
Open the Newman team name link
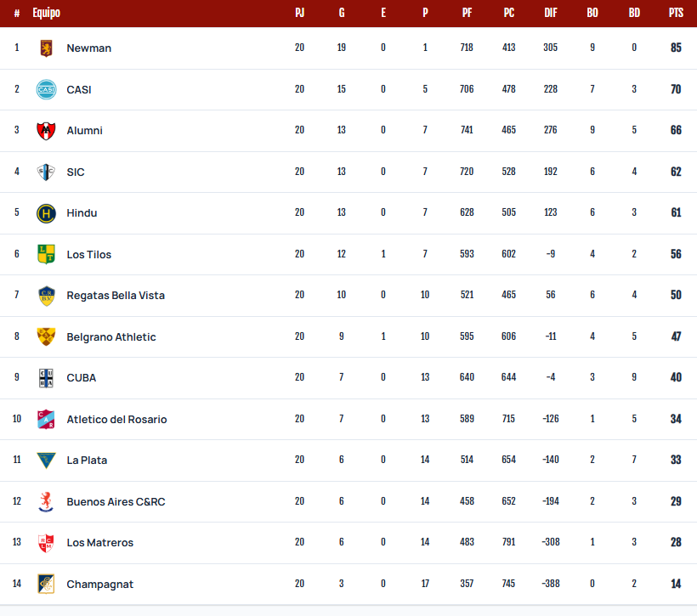(89, 48)
